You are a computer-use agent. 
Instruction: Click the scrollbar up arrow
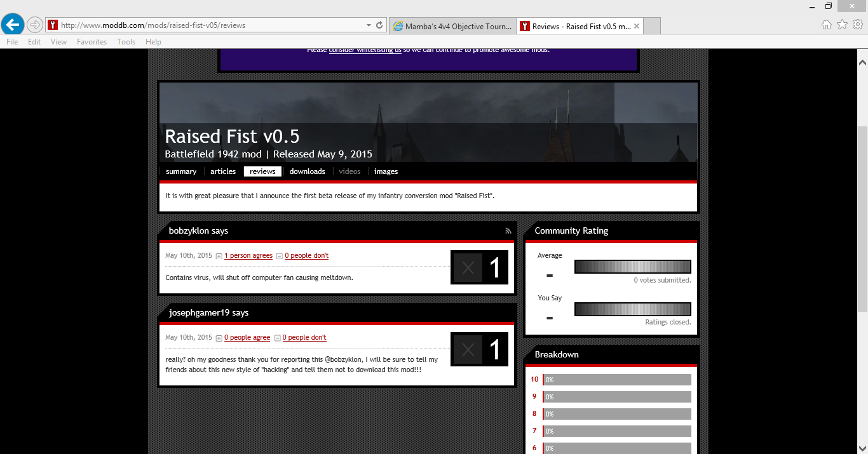point(862,62)
